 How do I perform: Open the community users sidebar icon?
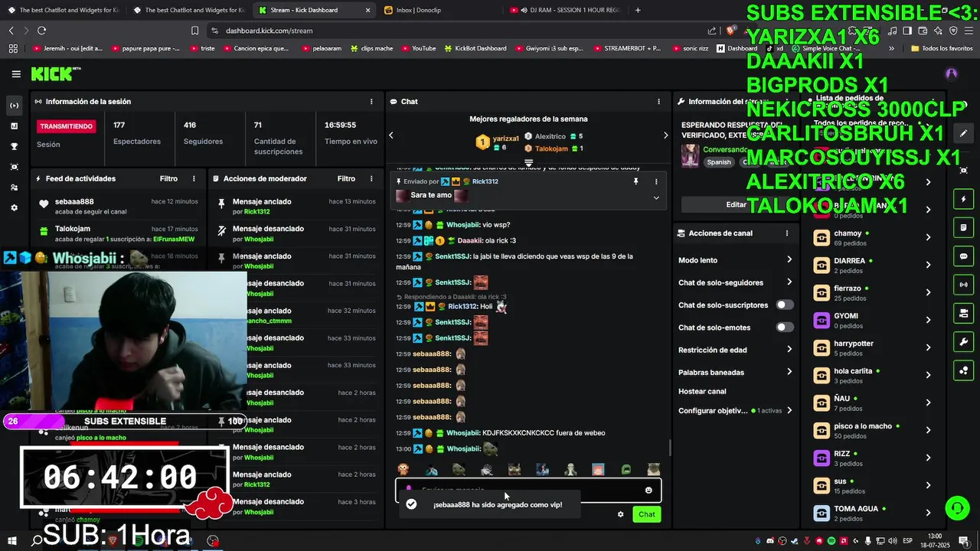pos(14,187)
